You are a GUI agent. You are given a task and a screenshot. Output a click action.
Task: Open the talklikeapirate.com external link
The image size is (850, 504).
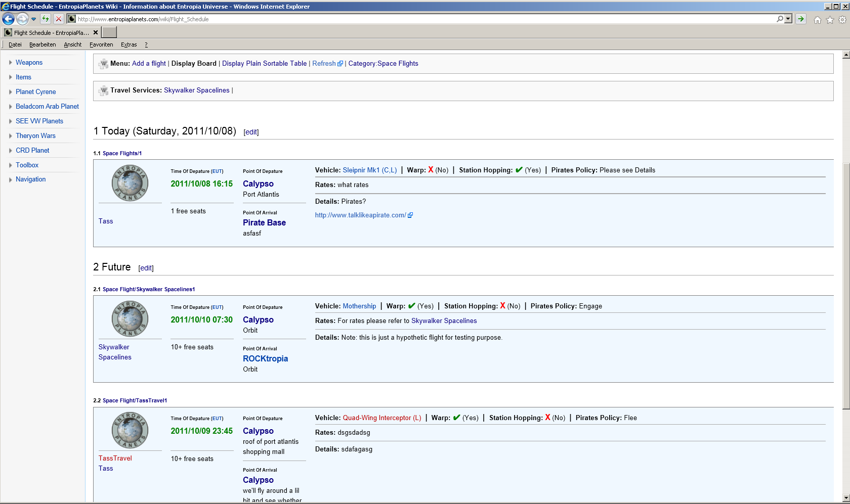click(364, 215)
